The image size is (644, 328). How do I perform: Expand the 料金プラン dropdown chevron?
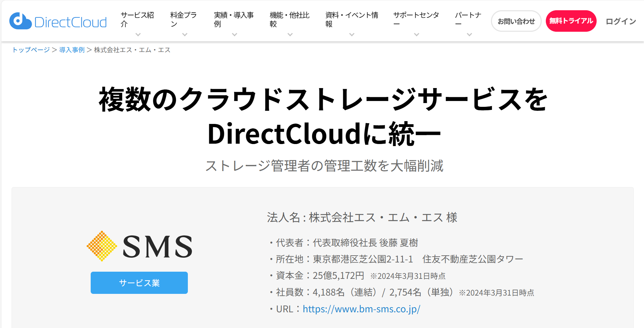coord(185,34)
